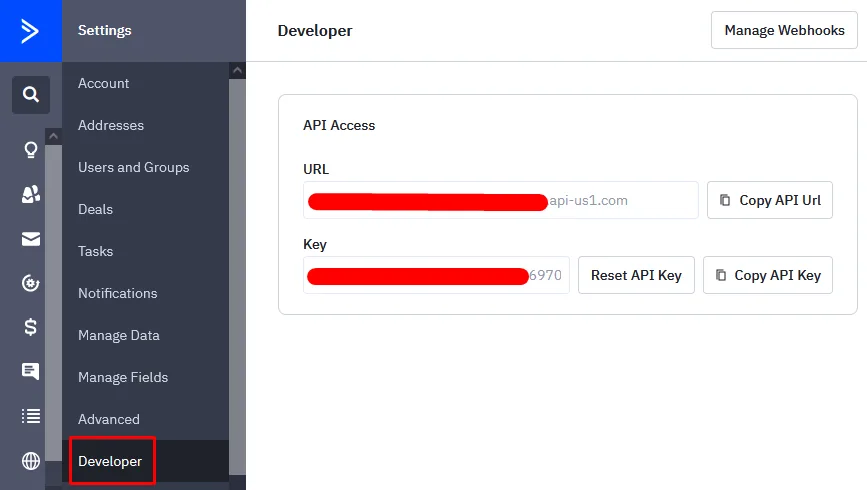Open Manage Fields settings
Viewport: 867px width, 490px height.
click(123, 377)
